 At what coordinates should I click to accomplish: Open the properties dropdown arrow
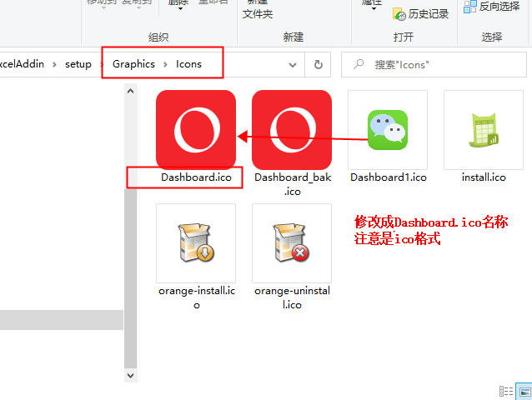click(x=374, y=9)
